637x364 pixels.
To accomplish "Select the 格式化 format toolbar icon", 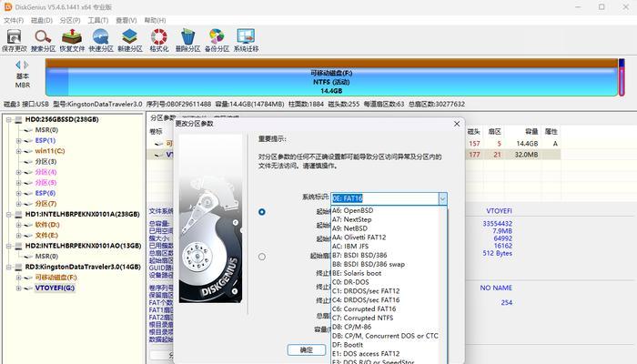I will click(159, 40).
